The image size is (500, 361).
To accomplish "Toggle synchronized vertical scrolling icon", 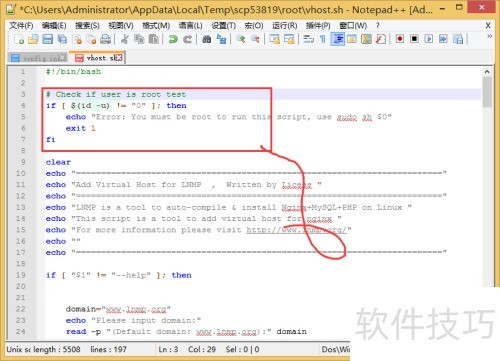I will pyautogui.click(x=275, y=39).
